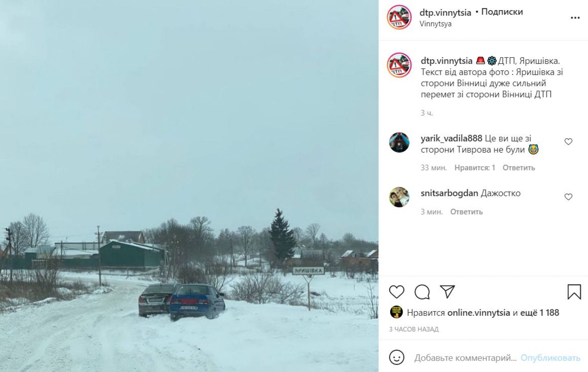Click the Добавьте комментарий input field

pos(465,358)
